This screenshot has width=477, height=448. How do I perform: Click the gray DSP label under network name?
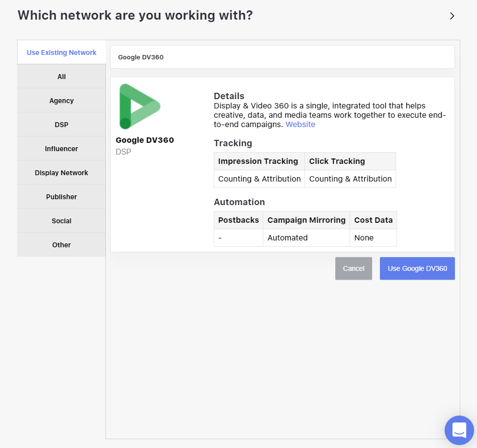point(124,152)
